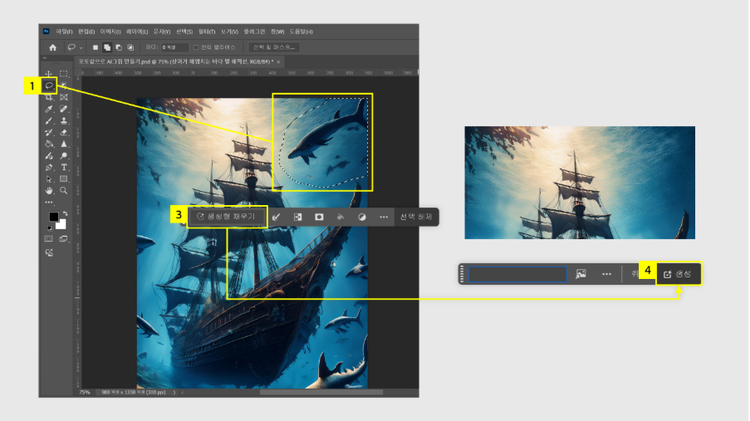This screenshot has height=421, width=750.
Task: Select the History Brush tool
Action: (49, 133)
